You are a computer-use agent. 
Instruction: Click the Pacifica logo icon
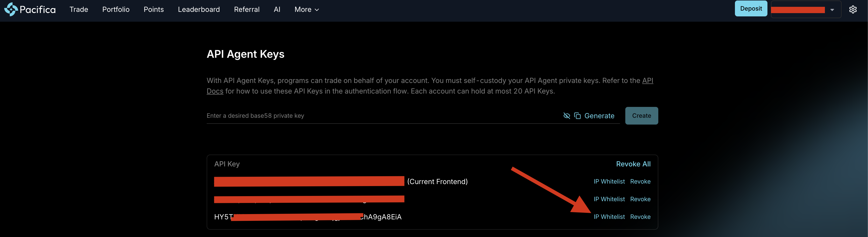11,9
